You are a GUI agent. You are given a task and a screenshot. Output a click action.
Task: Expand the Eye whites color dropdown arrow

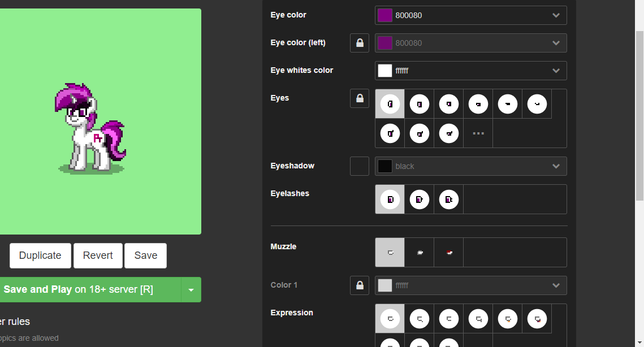pos(556,71)
